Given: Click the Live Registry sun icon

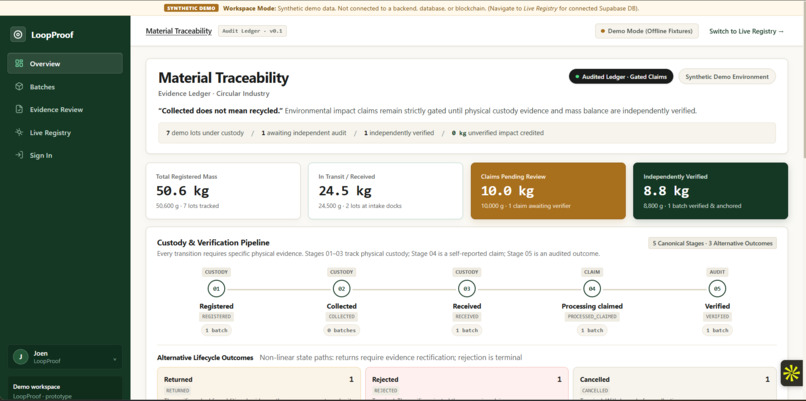Looking at the screenshot, I should [20, 133].
